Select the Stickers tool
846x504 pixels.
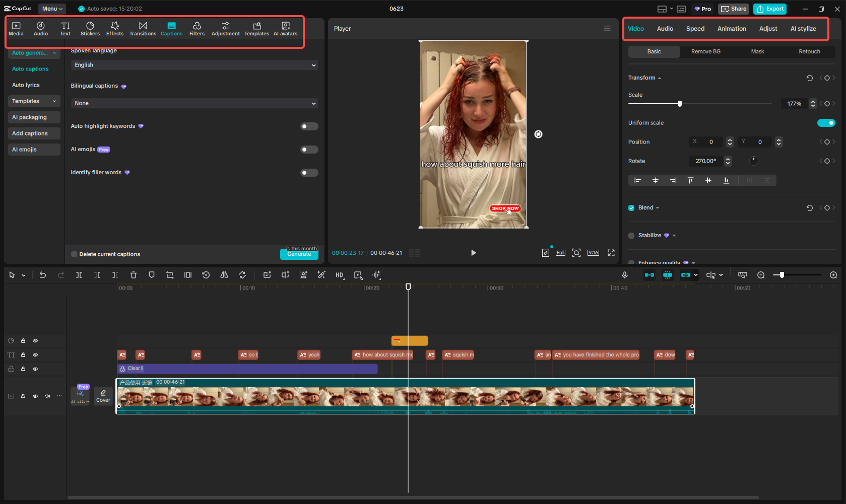pyautogui.click(x=90, y=28)
